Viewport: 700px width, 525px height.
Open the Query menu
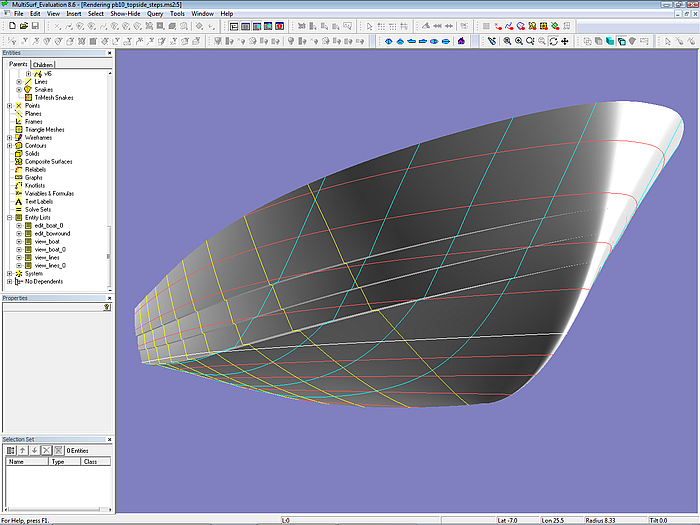[x=155, y=14]
